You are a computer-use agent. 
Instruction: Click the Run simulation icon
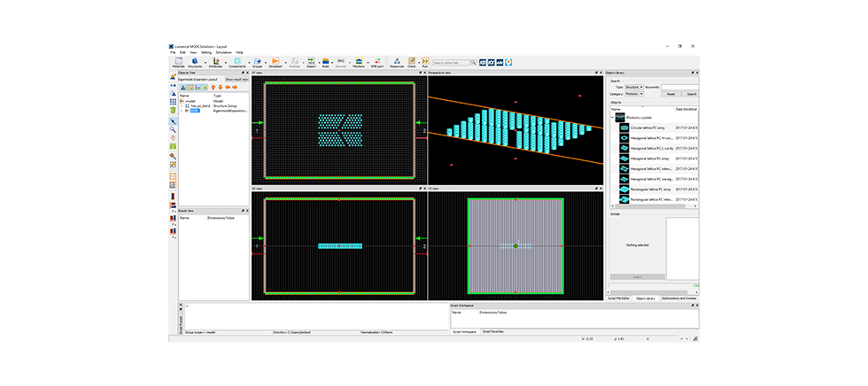point(425,61)
